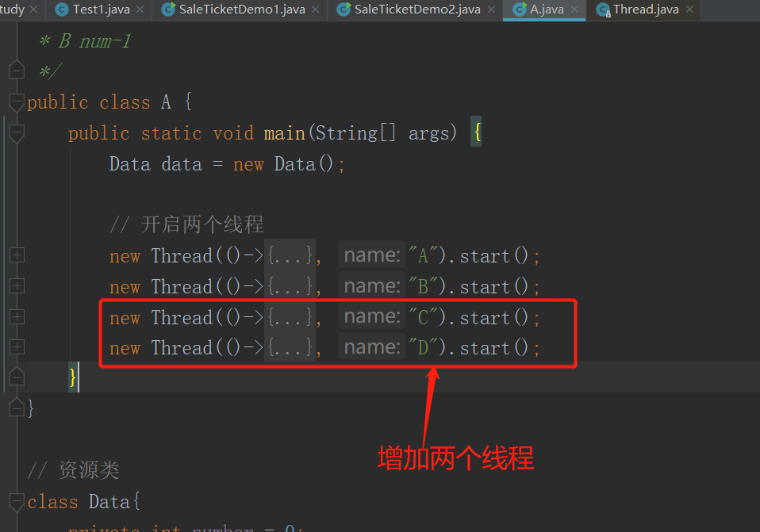The width and height of the screenshot is (760, 532).
Task: Unfold the {...} block on thread "D" line
Action: point(290,348)
